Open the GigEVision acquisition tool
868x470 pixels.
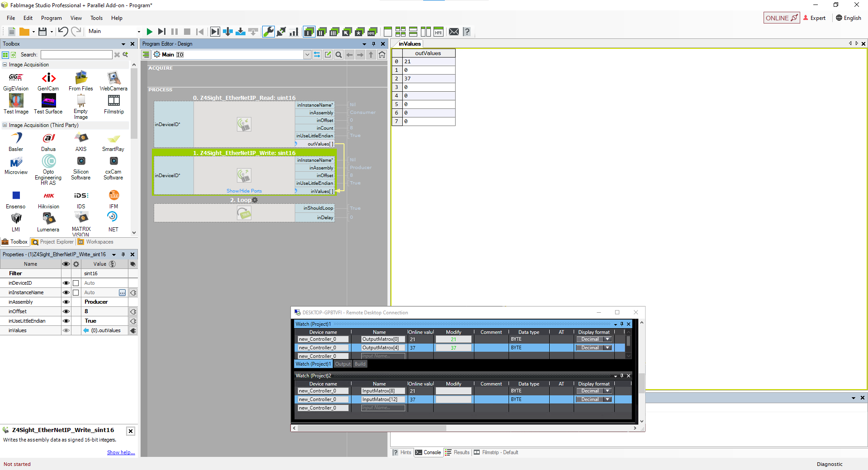[x=16, y=81]
